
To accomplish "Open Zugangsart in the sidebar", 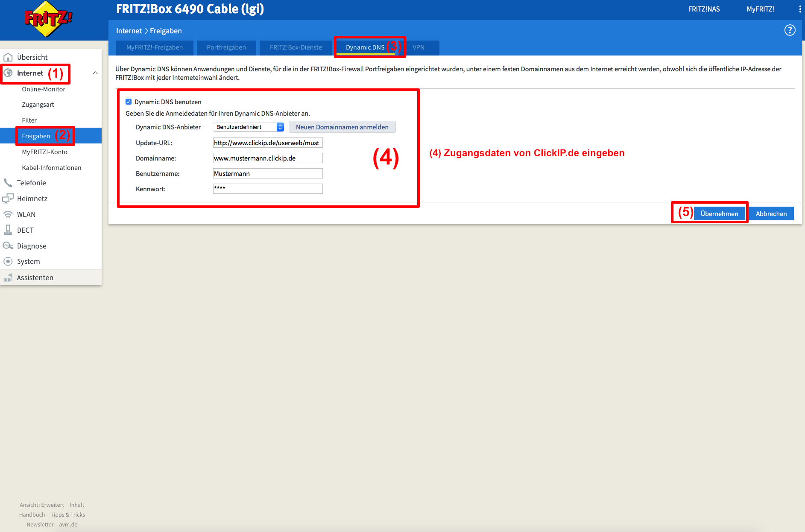I will click(38, 105).
